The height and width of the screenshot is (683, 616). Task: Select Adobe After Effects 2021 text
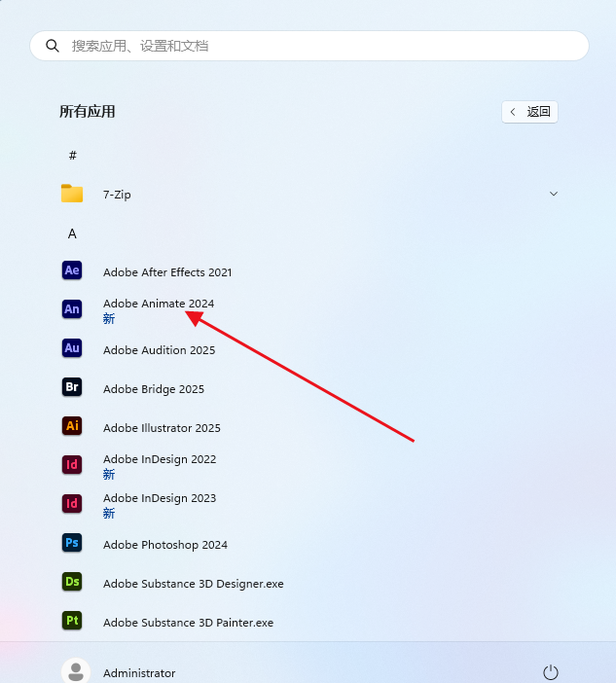coord(167,272)
